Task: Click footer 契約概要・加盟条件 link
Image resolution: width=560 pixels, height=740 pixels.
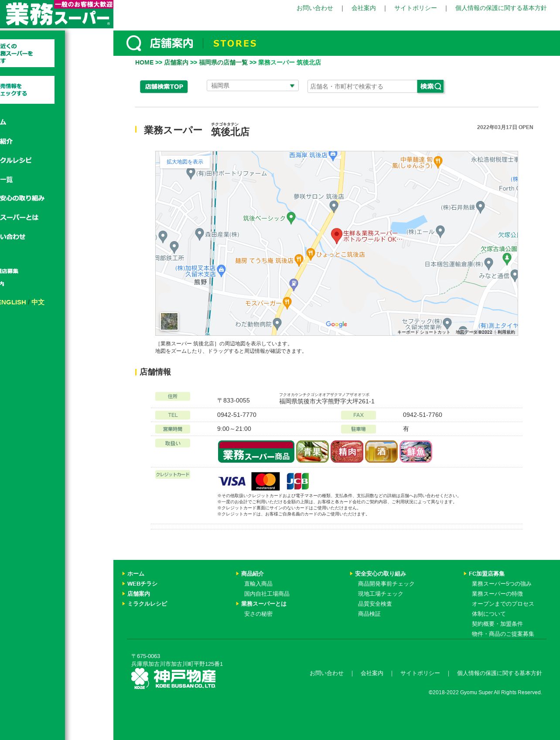Action: [497, 624]
